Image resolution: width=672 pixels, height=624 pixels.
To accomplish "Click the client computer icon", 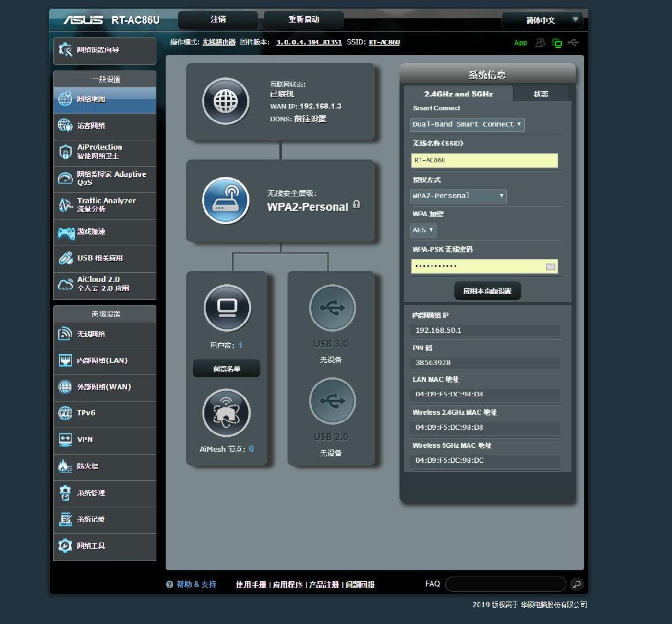I will point(227,308).
